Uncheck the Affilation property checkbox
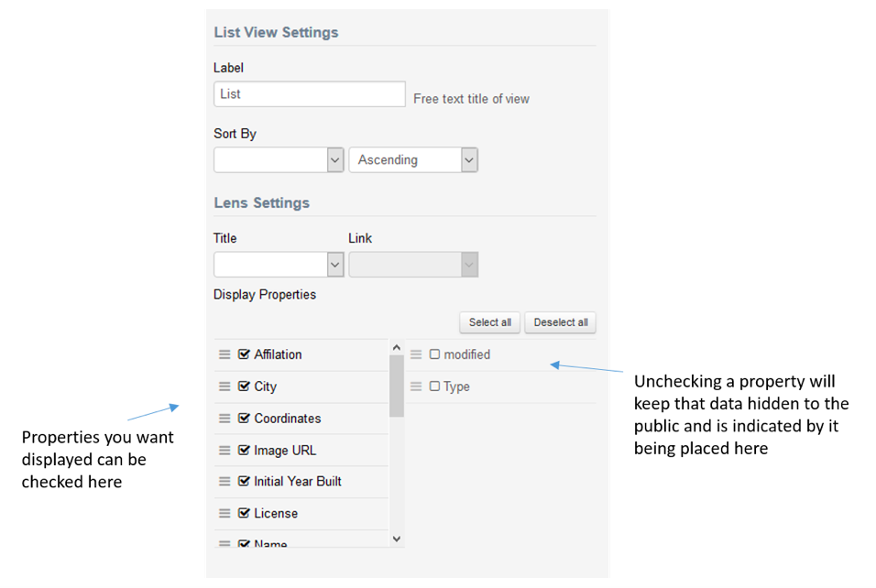 (x=244, y=354)
